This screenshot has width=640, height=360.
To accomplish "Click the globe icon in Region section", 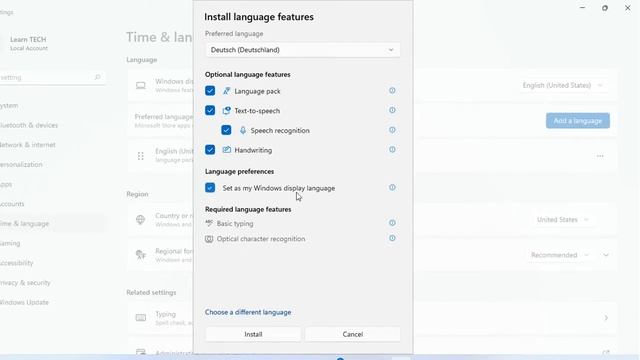I will point(140,220).
